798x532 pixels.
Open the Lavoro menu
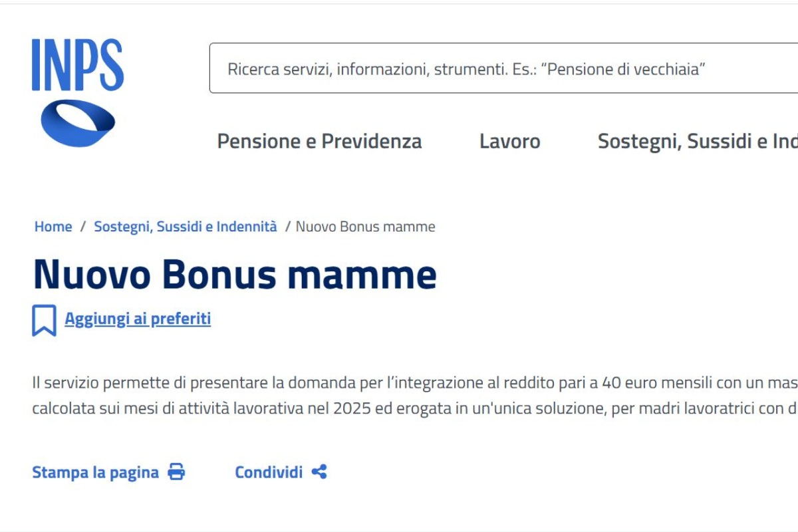509,141
